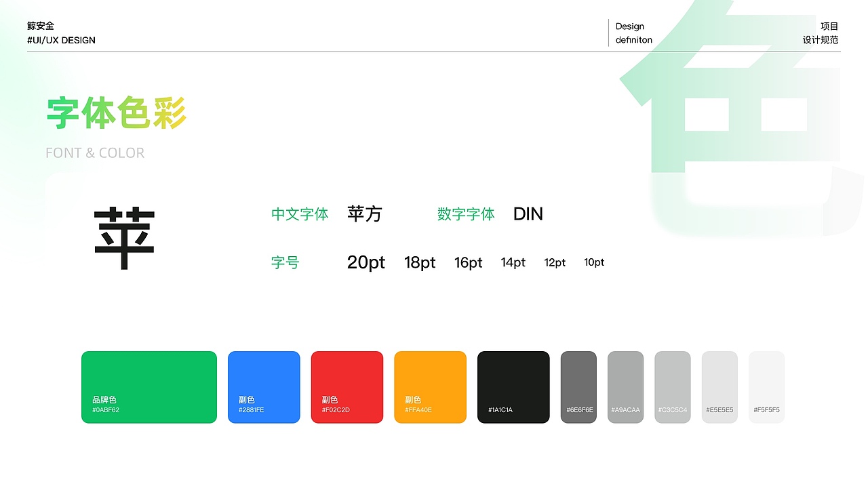
Task: Click the 18pt size sample
Action: click(420, 262)
